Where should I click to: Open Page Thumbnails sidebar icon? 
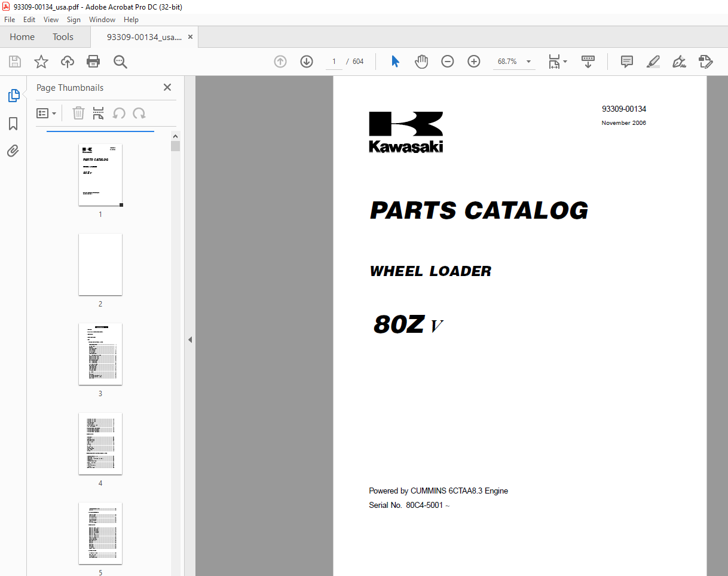coord(13,95)
